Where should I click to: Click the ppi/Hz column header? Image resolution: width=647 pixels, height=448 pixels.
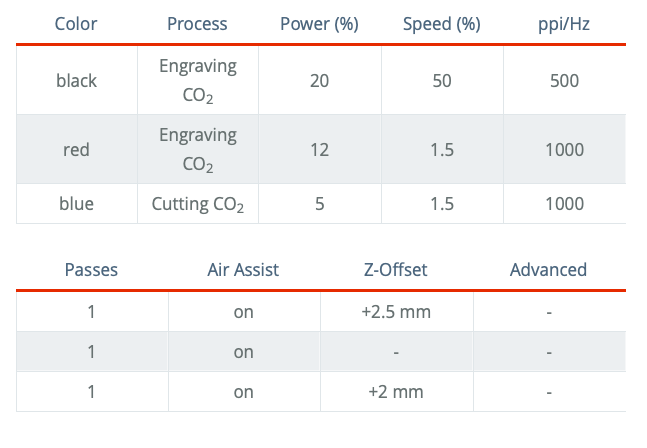[x=564, y=23]
